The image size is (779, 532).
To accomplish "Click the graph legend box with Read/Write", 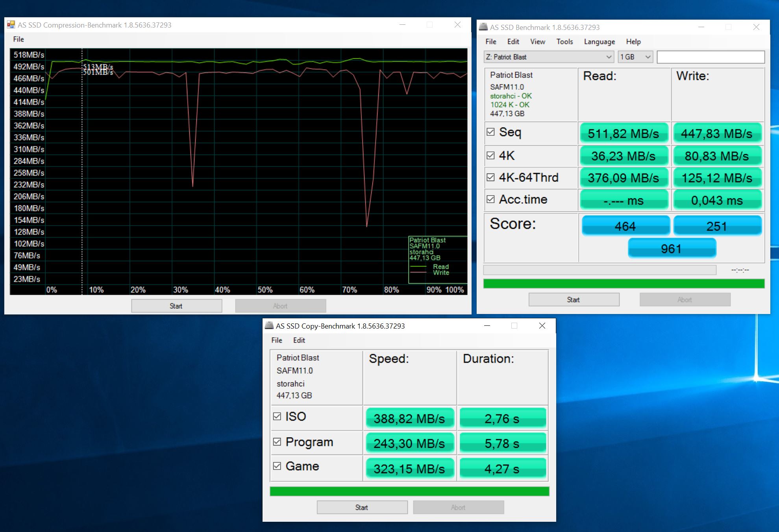I will point(438,260).
